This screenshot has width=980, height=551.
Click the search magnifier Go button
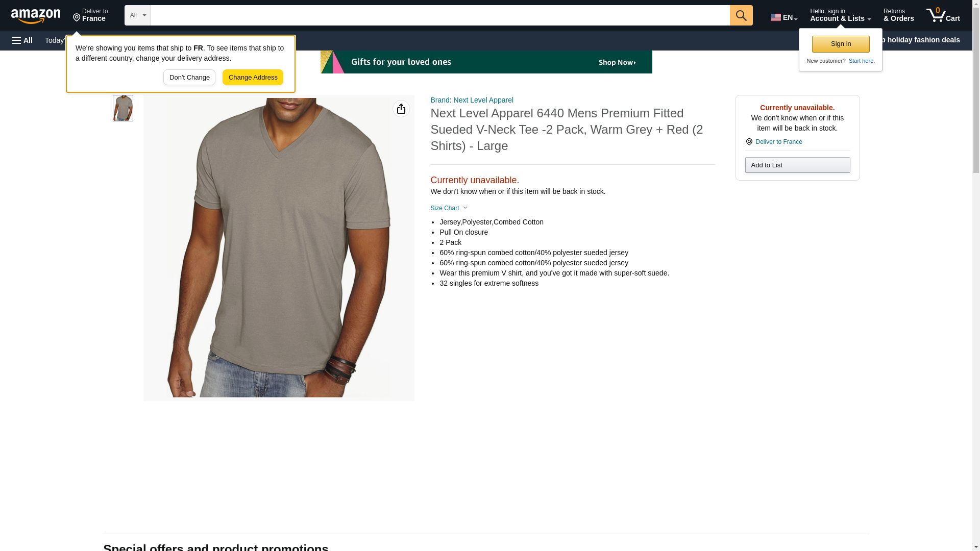coord(741,15)
